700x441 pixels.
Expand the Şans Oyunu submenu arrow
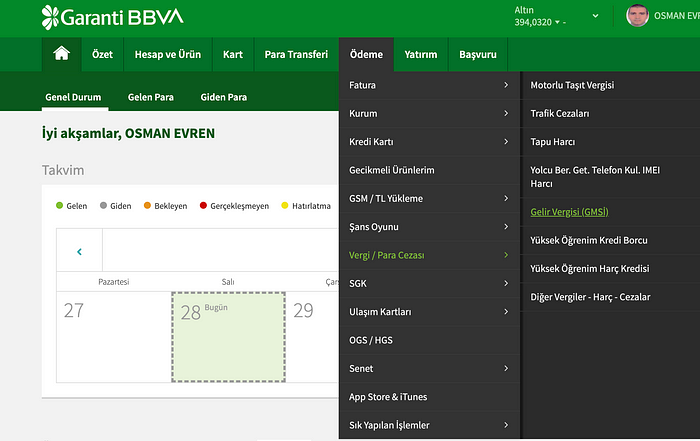point(506,227)
